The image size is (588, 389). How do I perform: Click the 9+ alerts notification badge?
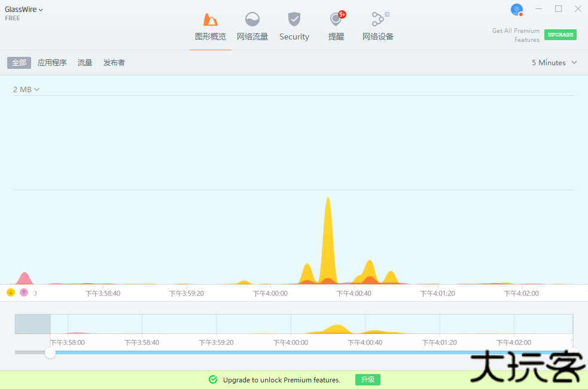click(x=342, y=14)
